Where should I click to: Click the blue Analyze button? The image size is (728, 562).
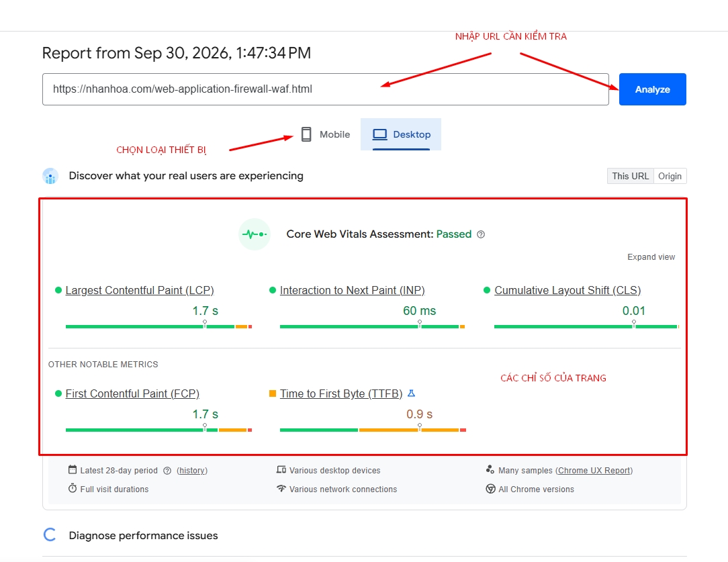652,89
